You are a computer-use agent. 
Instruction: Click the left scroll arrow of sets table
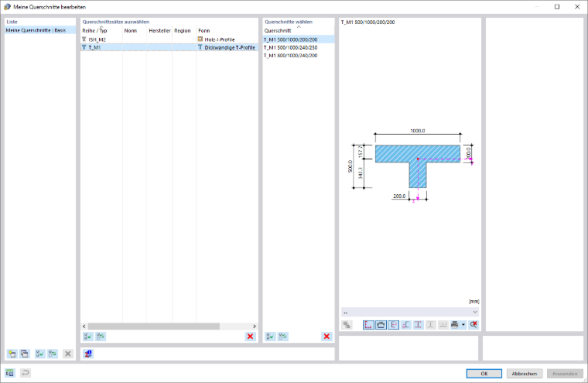click(x=84, y=327)
